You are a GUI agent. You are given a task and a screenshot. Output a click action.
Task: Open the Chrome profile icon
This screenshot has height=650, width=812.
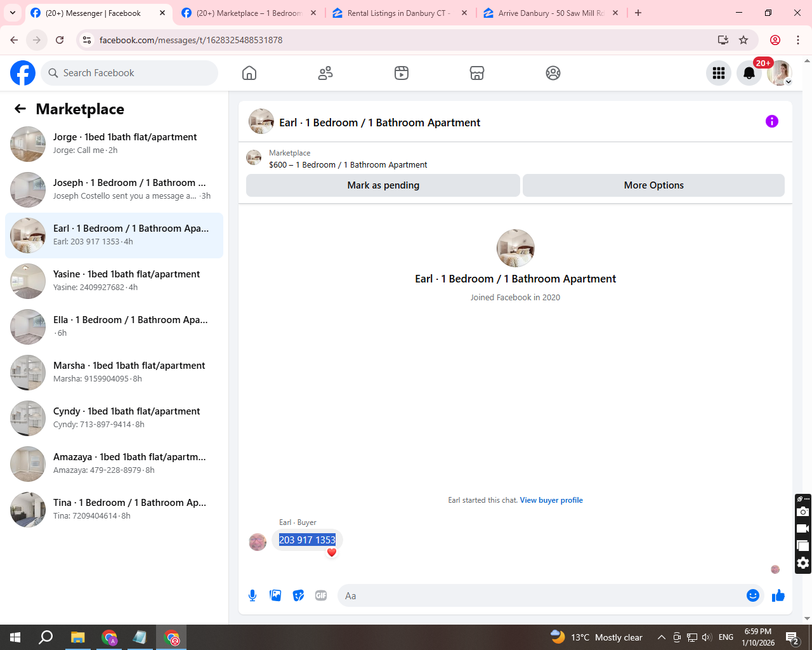click(x=775, y=40)
